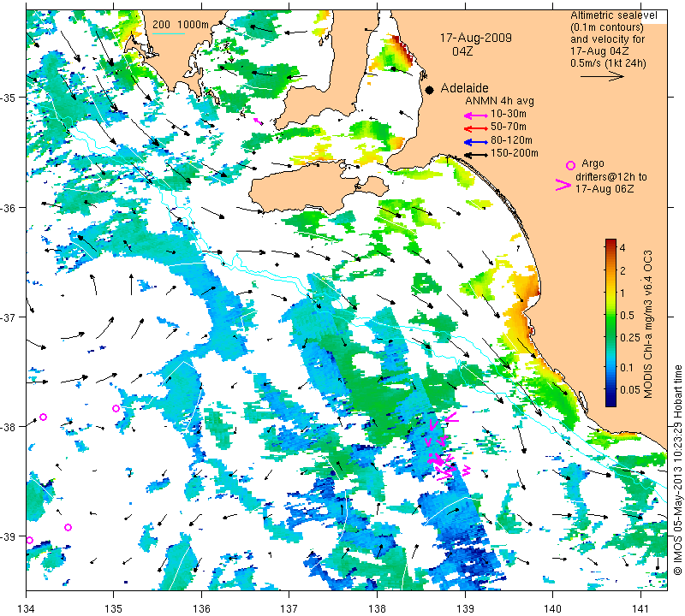This screenshot has width=685, height=616.
Task: Click the 0.5m/s reference velocity arrow
Action: coord(602,76)
